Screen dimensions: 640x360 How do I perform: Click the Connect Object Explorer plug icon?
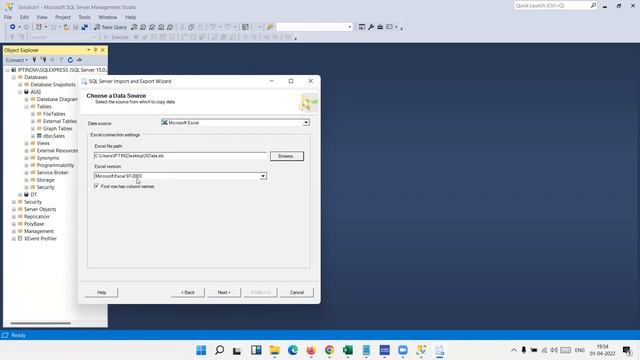click(34, 60)
